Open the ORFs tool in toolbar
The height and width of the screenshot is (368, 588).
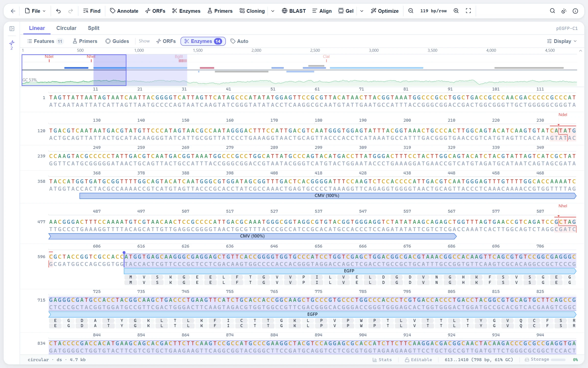pos(155,11)
